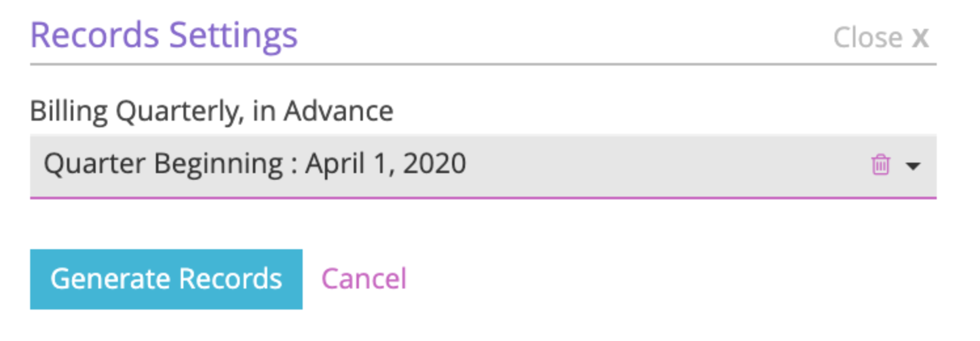Dismiss settings via Close x link

(x=881, y=38)
